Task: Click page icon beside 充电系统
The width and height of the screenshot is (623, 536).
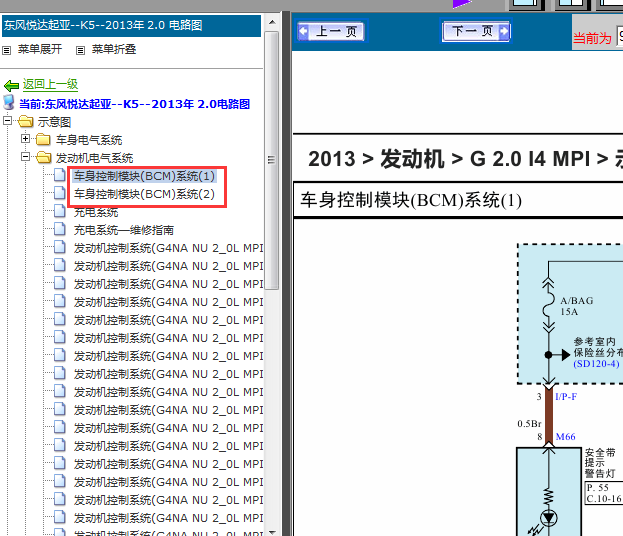Action: [60, 211]
